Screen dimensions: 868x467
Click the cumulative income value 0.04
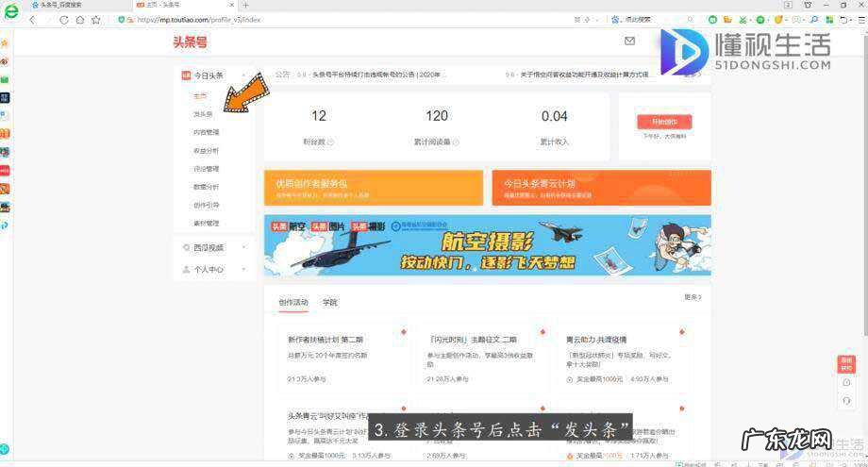coord(554,116)
